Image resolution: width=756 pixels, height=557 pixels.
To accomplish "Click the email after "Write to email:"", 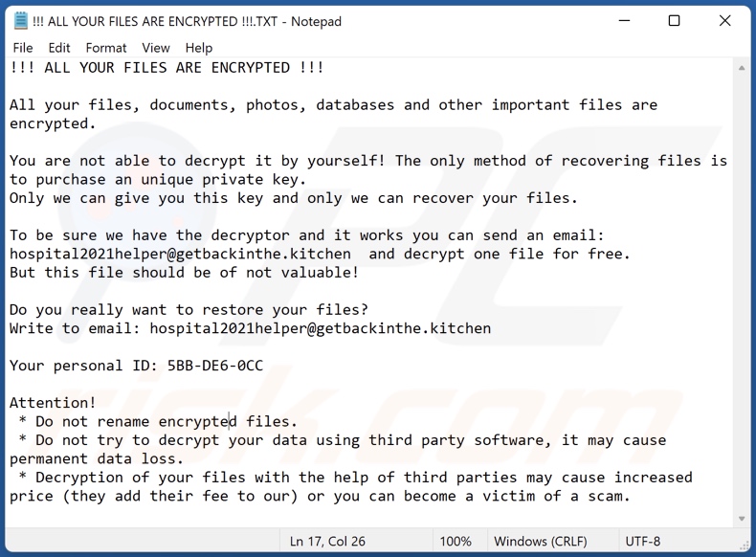I will (x=321, y=328).
